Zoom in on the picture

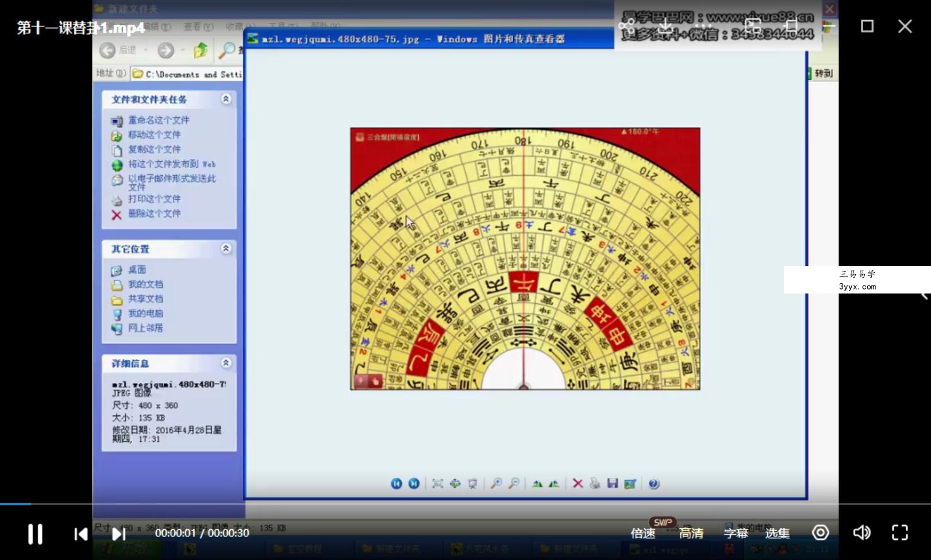coord(496,484)
